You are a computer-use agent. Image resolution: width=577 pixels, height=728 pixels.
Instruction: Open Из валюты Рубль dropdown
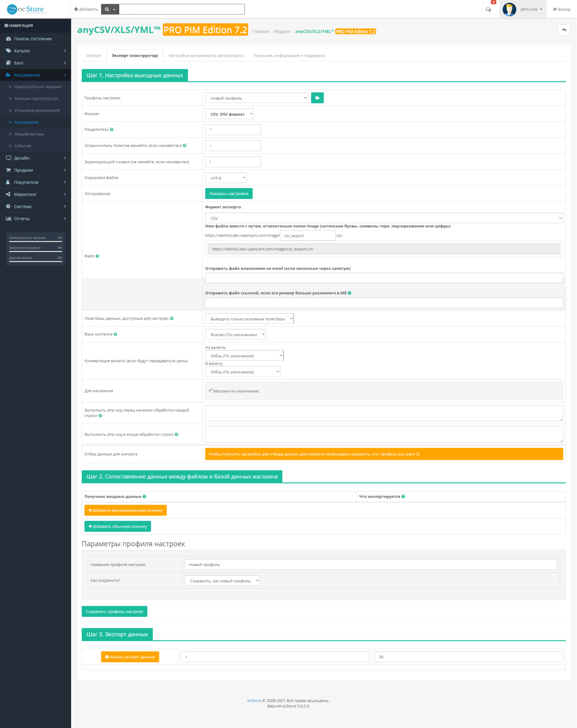(244, 356)
